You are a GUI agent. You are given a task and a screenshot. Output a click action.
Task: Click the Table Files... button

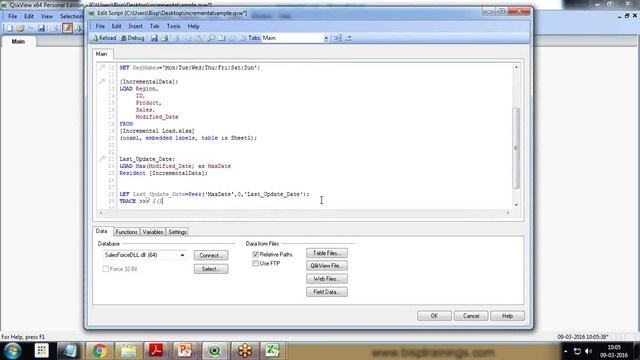[x=327, y=253]
